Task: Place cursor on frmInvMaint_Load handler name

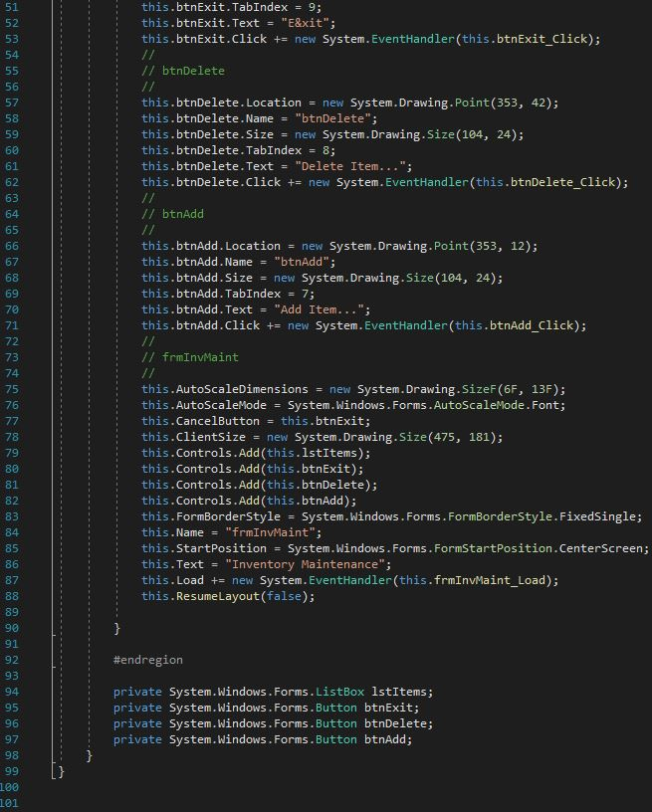Action: pyautogui.click(x=490, y=580)
